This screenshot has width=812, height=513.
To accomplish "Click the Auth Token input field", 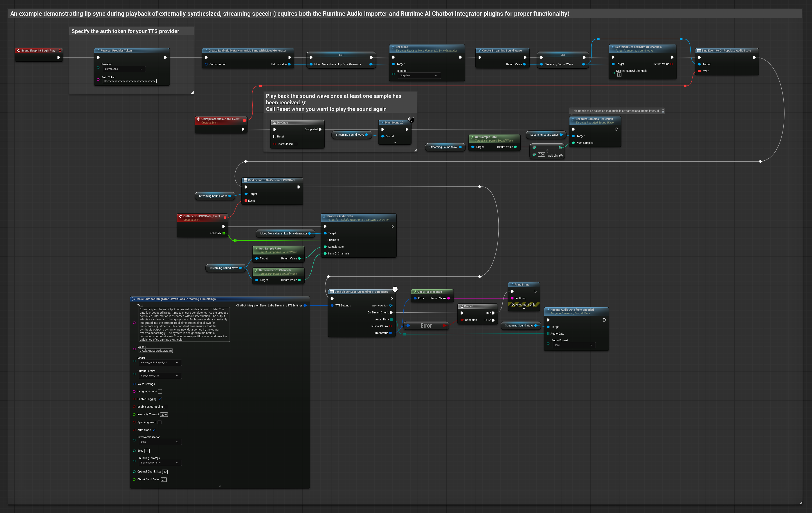I will click(x=130, y=81).
